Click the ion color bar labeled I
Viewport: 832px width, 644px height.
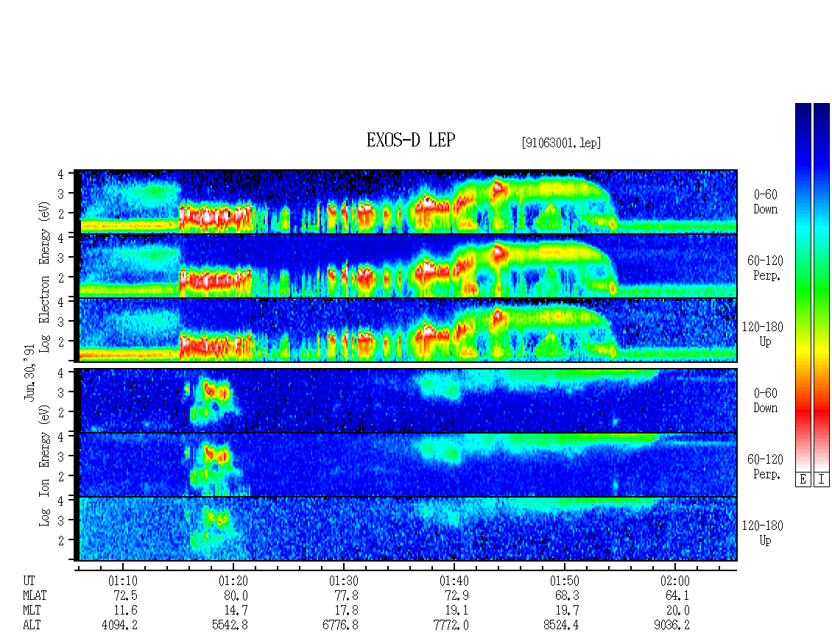[822, 287]
